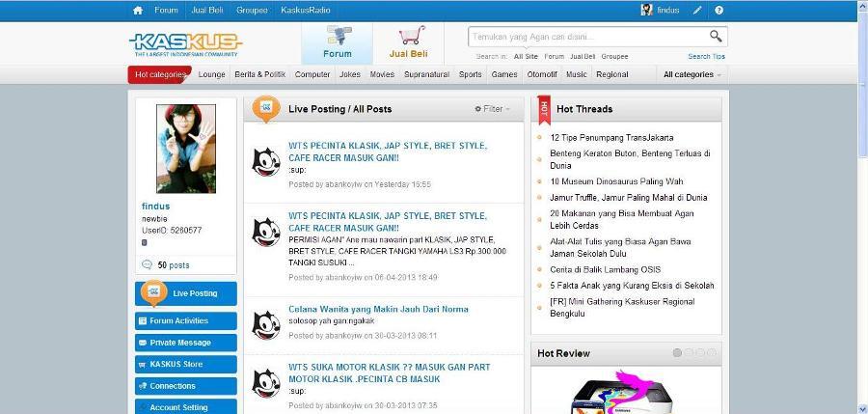Open help via question mark icon
The image size is (868, 414).
(x=719, y=10)
